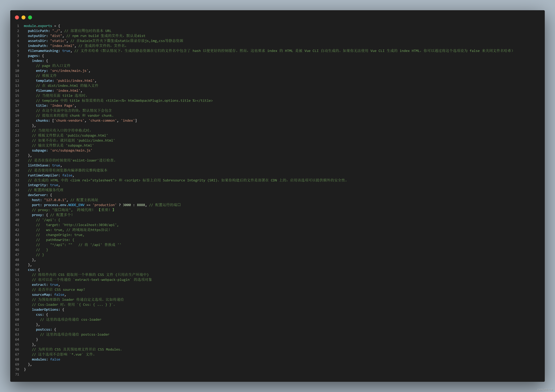Click the publicPath property key
The height and width of the screenshot is (392, 555).
click(38, 31)
